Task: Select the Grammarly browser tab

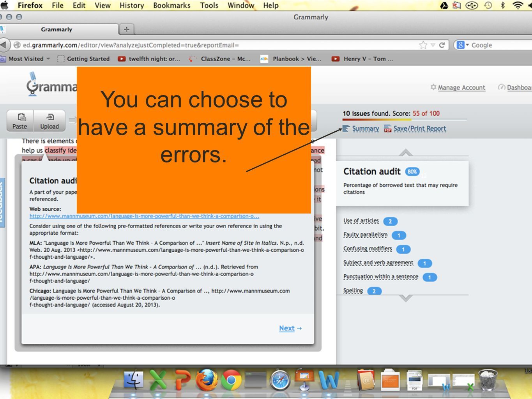Action: pos(57,29)
